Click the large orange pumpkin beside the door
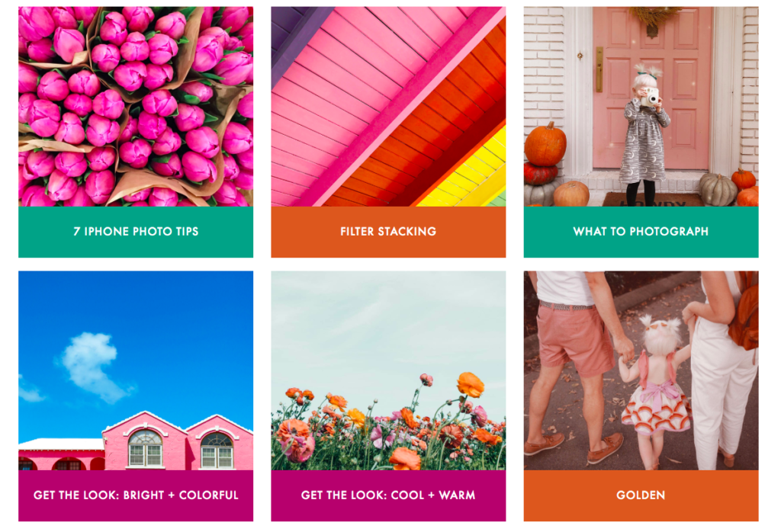Screen dimensions: 781x532 (x=545, y=144)
